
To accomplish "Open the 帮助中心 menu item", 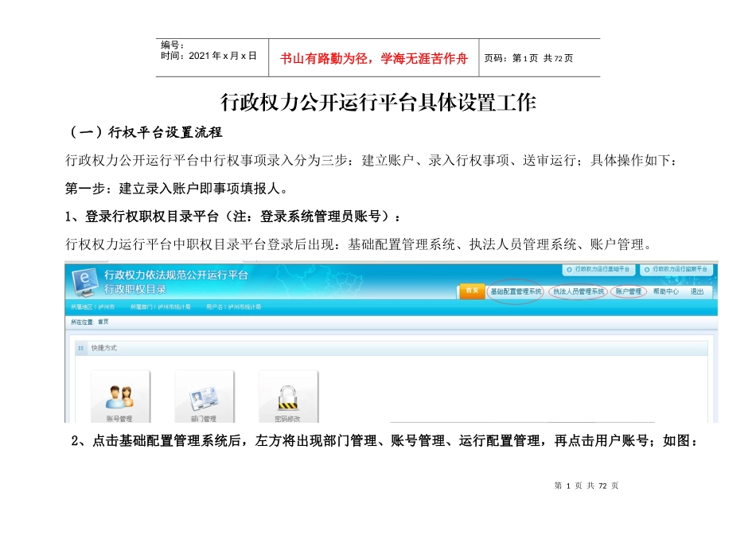I will pos(666,291).
